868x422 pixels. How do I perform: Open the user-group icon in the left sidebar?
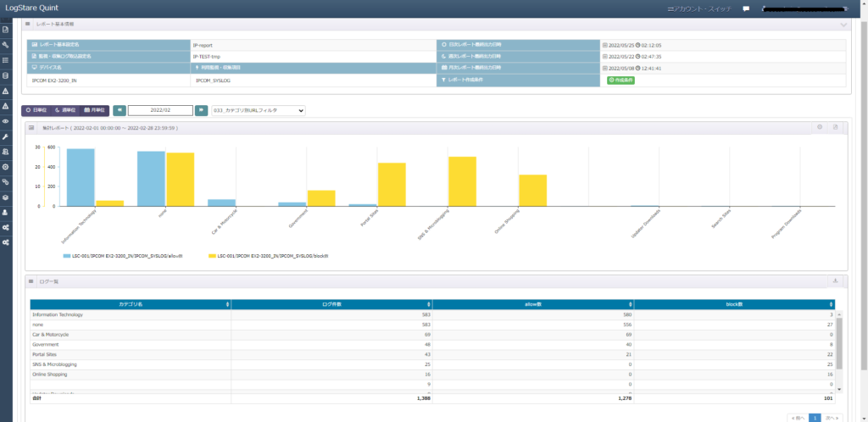click(x=6, y=152)
